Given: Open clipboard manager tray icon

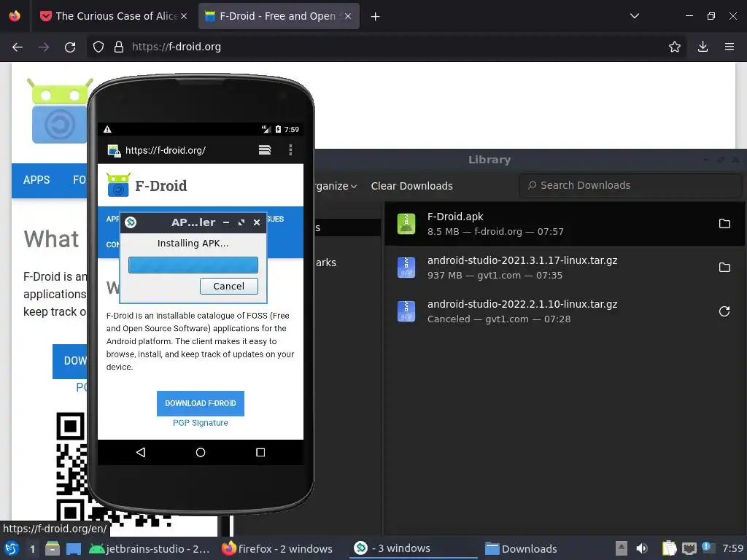Looking at the screenshot, I should point(670,548).
